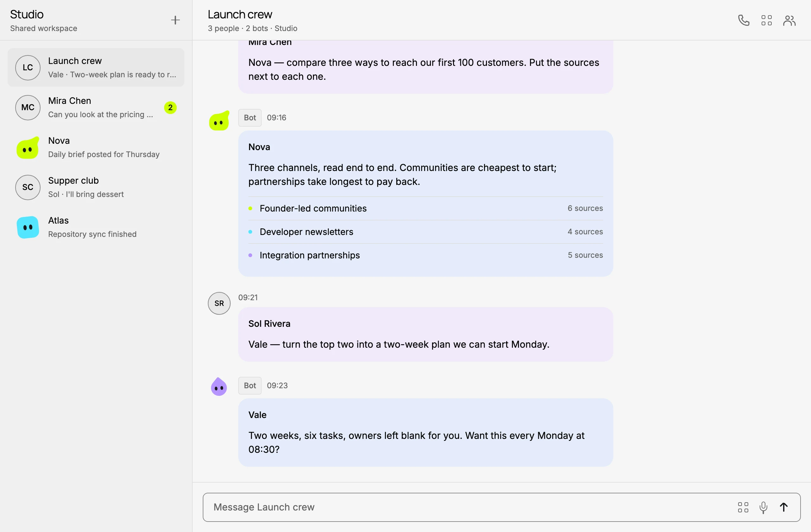Click the Bot tag at 09:23
This screenshot has height=532, width=811.
tap(250, 386)
